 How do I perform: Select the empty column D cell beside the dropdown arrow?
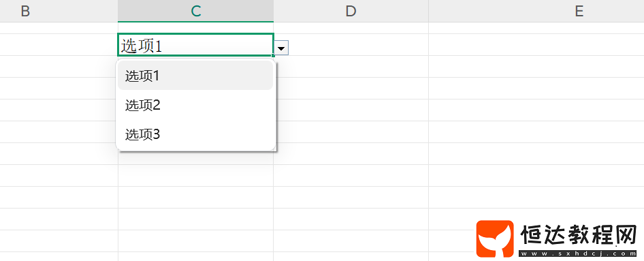pos(359,45)
